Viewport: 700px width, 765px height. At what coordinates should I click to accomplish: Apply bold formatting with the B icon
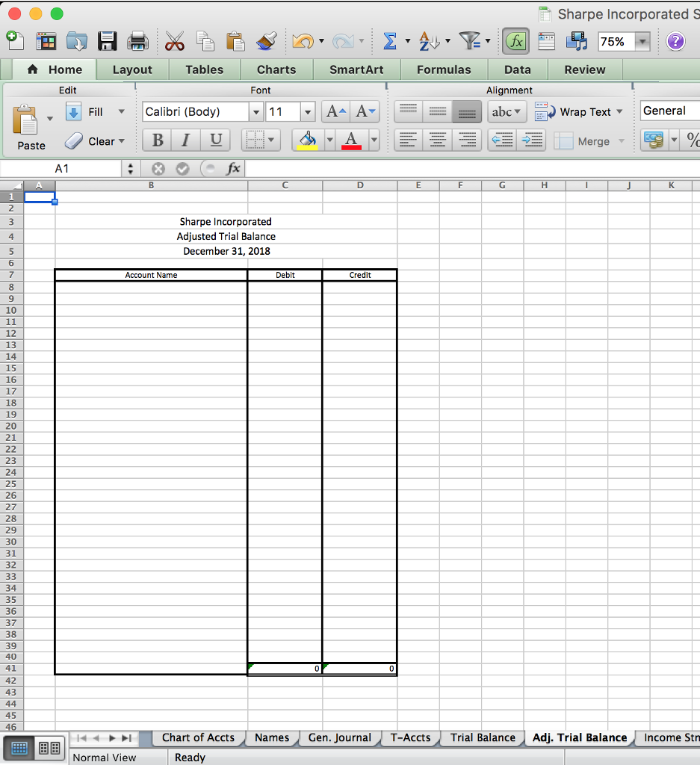click(x=156, y=140)
